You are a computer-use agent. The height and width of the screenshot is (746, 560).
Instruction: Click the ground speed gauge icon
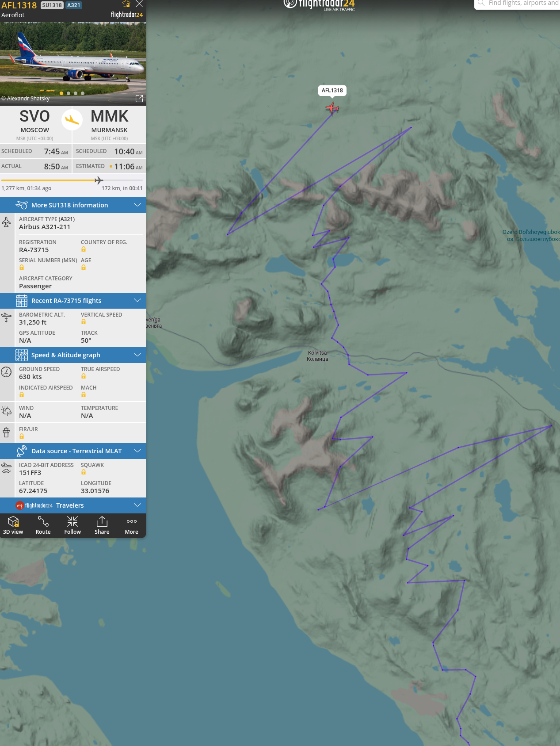6,372
